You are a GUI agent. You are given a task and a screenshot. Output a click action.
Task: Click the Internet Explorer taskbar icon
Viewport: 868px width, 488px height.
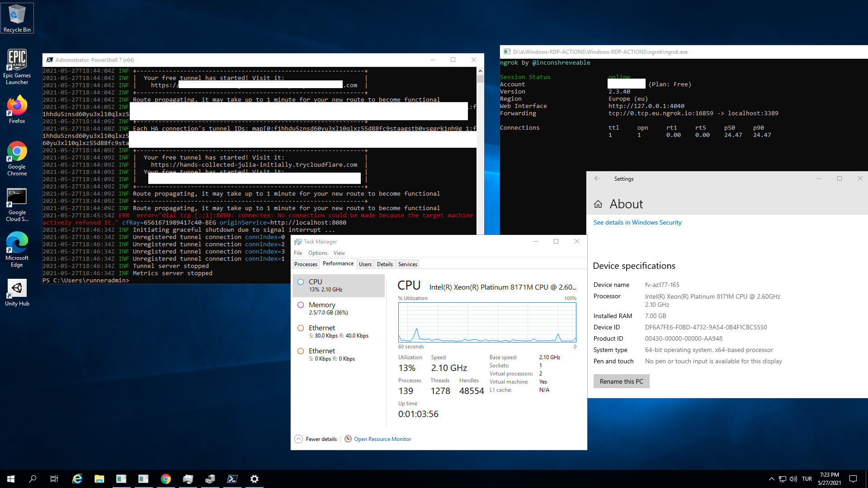coord(77,479)
